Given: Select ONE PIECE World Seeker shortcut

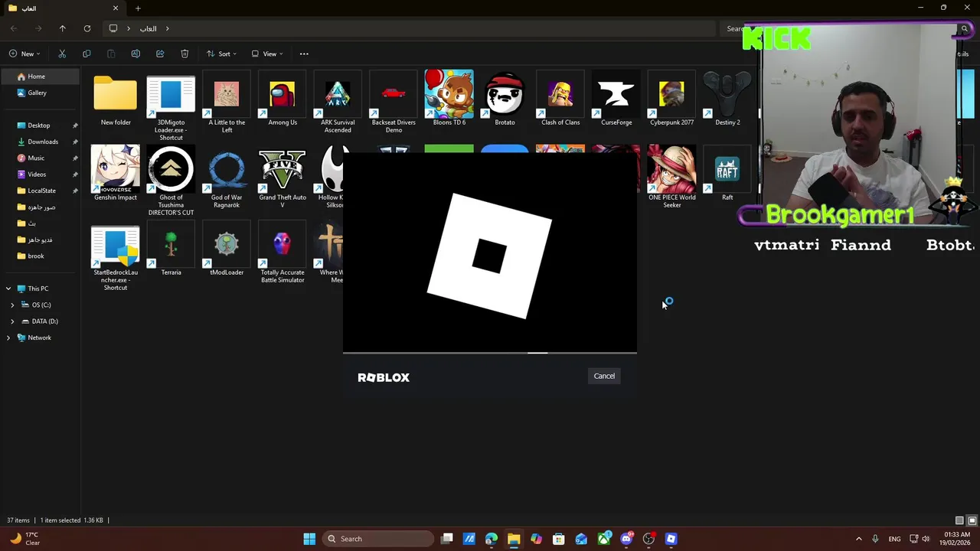Looking at the screenshot, I should [671, 178].
